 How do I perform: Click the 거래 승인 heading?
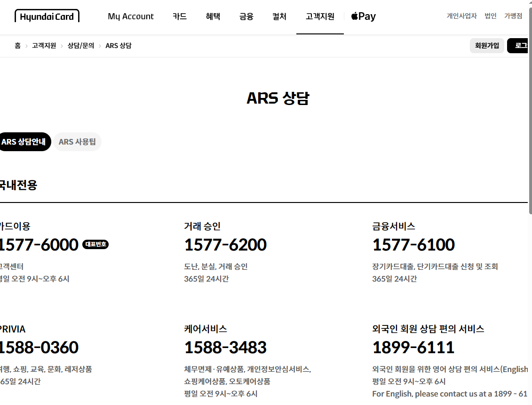[202, 227]
